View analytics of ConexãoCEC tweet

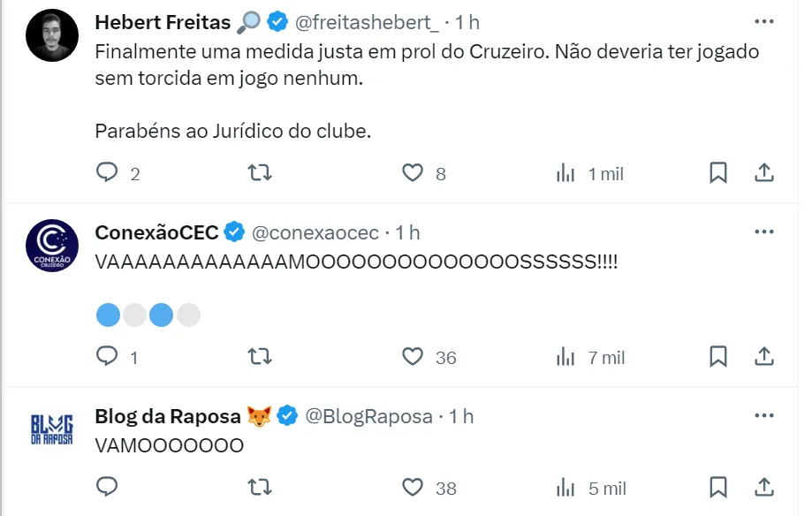point(565,357)
